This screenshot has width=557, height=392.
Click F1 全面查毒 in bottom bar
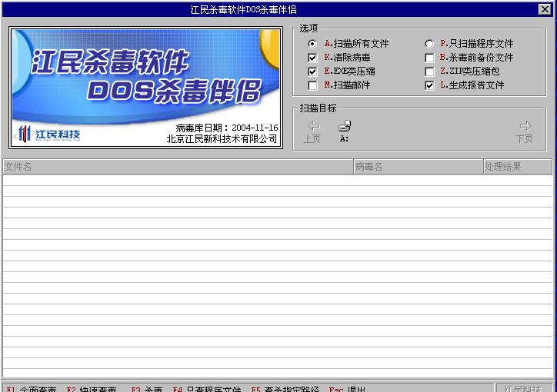tap(32, 389)
